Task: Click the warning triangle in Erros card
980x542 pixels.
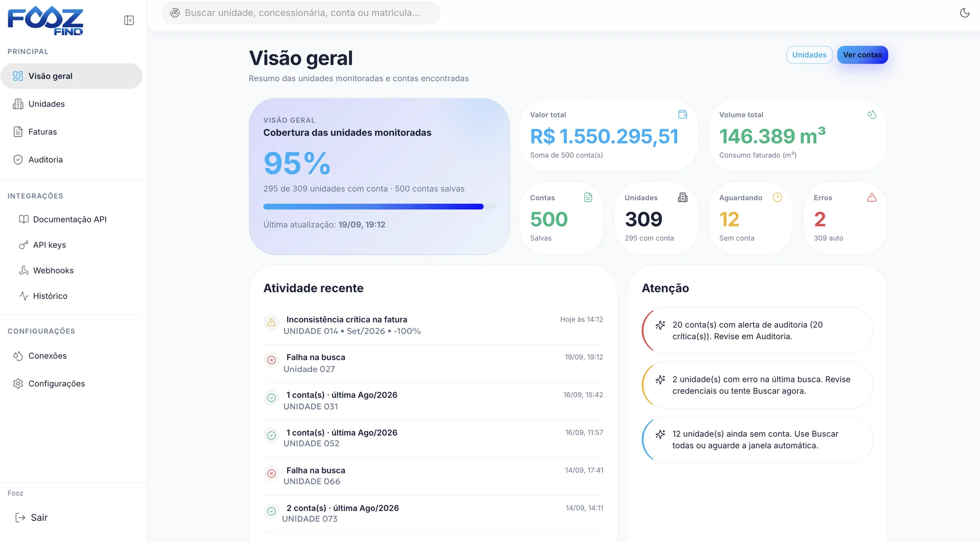Action: (872, 197)
